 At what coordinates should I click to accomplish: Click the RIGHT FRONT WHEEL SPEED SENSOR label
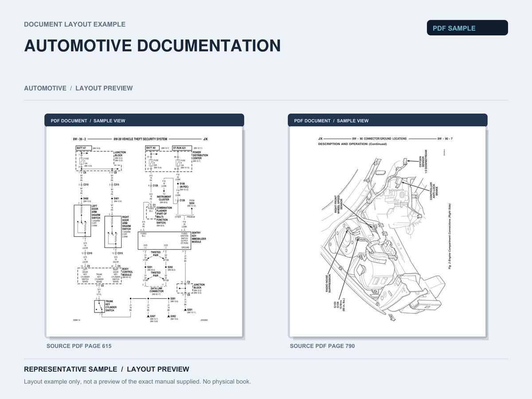pyautogui.click(x=338, y=204)
